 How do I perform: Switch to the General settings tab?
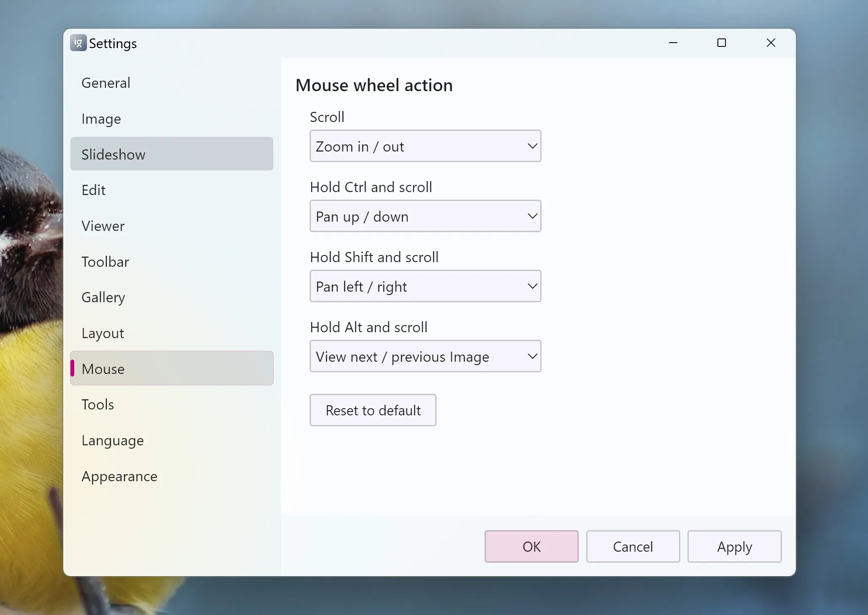[x=106, y=83]
